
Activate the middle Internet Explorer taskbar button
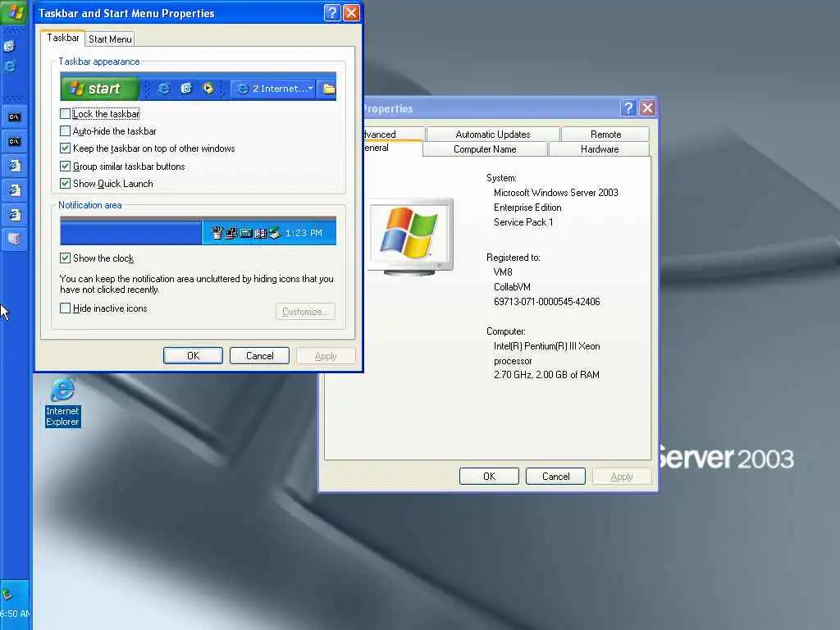pos(14,190)
